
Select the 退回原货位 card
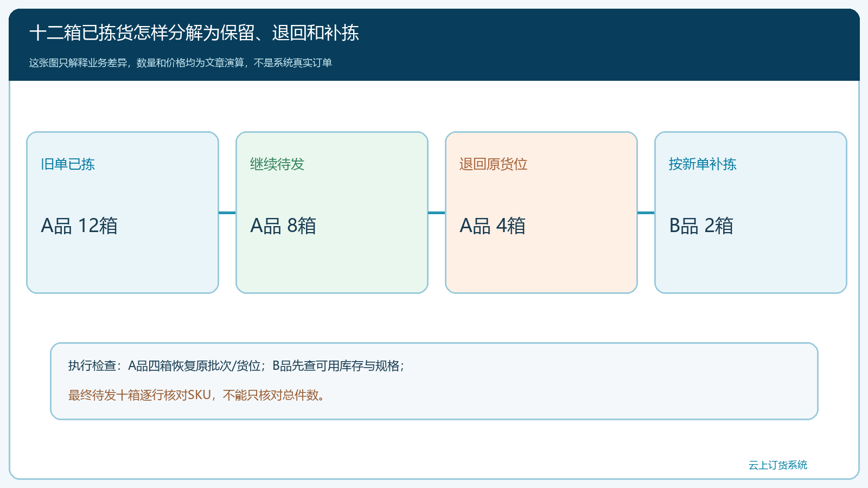click(541, 213)
